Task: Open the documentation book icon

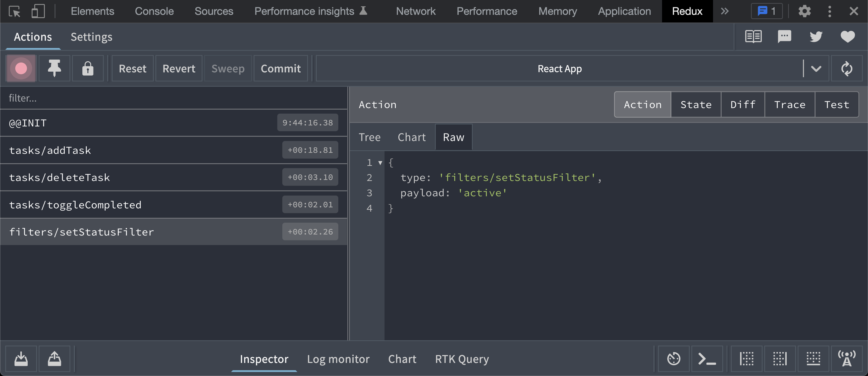Action: [753, 36]
